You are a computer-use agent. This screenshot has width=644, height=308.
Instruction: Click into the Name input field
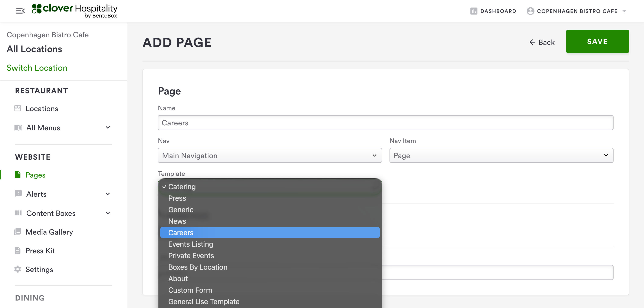tap(385, 123)
